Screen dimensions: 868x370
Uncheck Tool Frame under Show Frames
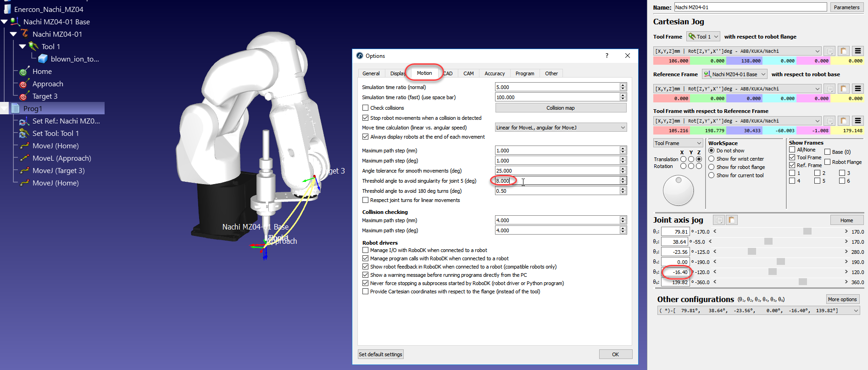tap(792, 157)
